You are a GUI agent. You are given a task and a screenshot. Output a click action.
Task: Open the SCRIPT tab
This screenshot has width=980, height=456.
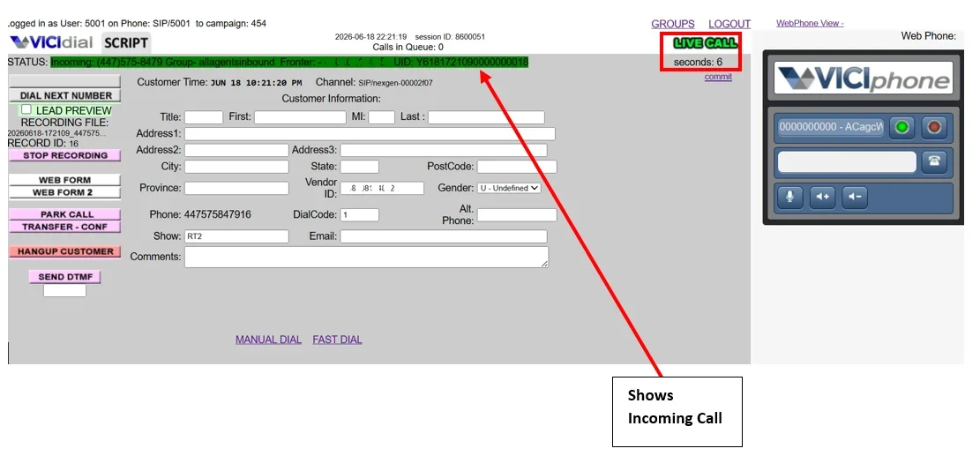pos(126,43)
